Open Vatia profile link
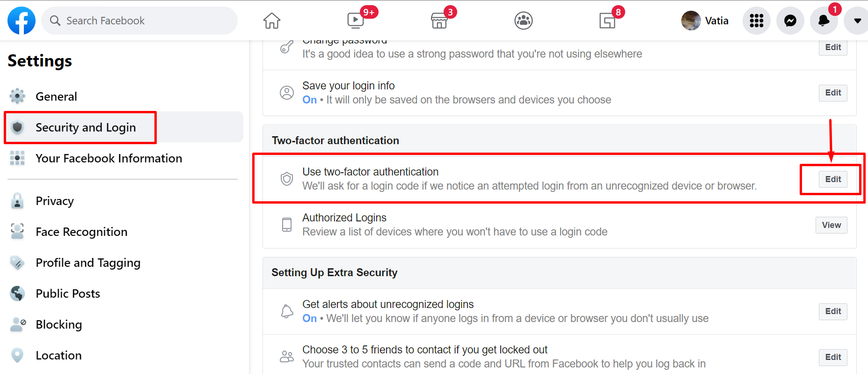 (705, 21)
